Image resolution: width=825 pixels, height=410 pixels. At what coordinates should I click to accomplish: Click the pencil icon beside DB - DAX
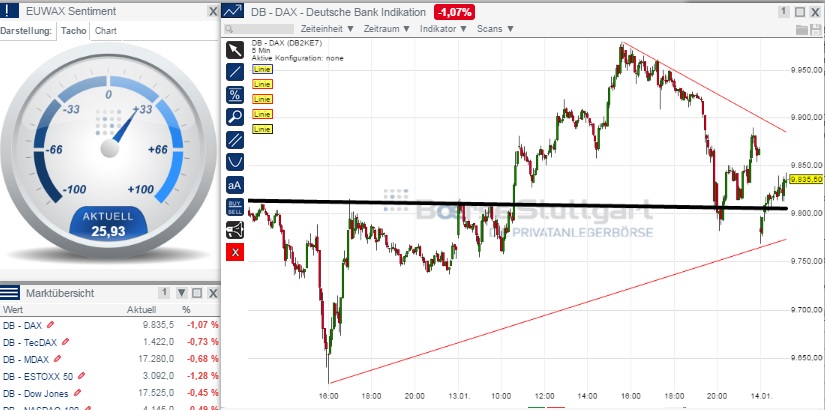point(51,325)
